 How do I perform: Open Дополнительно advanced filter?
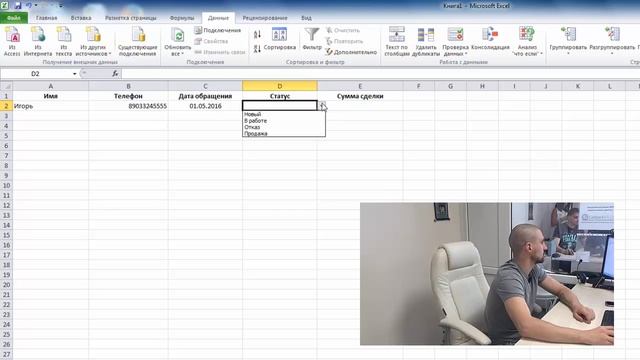point(351,52)
